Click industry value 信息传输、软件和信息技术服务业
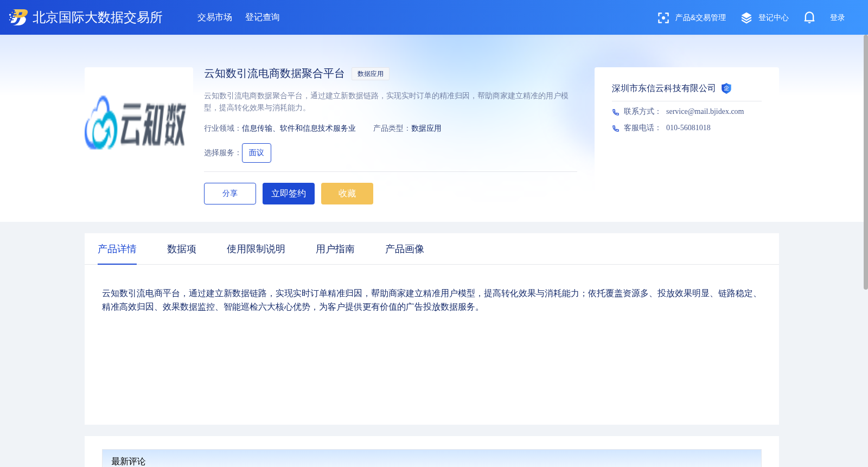This screenshot has height=467, width=868. click(299, 129)
